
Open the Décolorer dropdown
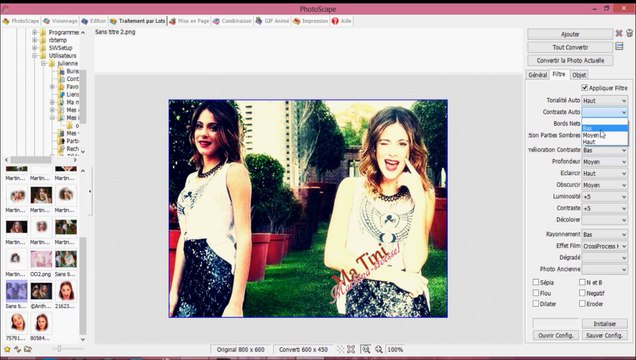(x=605, y=220)
